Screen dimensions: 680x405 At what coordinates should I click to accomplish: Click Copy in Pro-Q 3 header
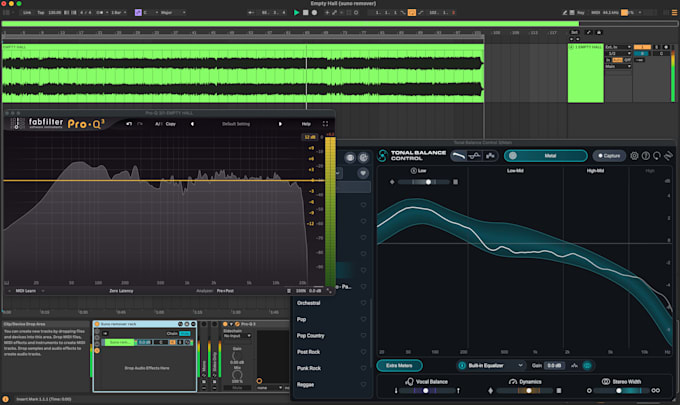click(170, 124)
